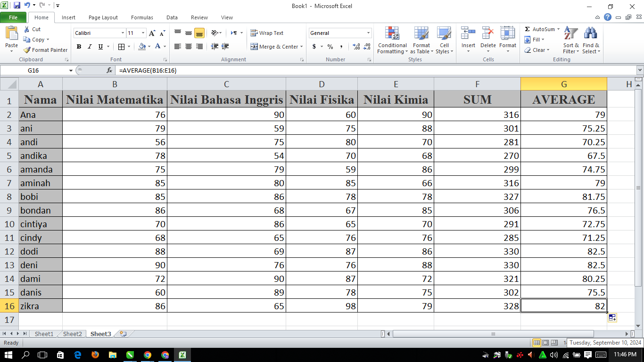This screenshot has width=644, height=362.
Task: Open Format as Table gallery
Action: pyautogui.click(x=421, y=41)
